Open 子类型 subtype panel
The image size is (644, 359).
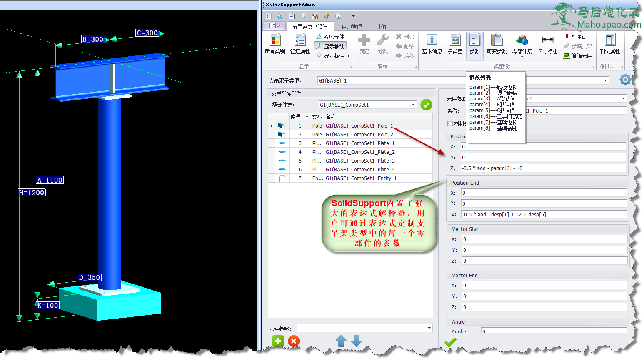455,44
